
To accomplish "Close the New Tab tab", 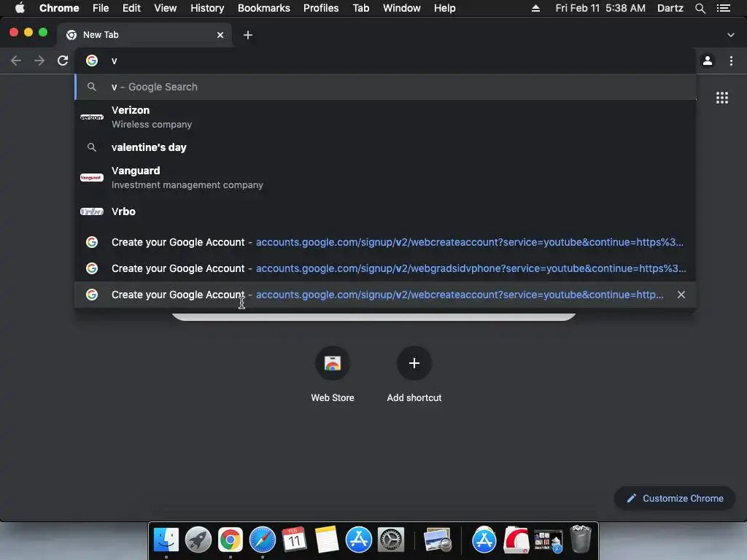I will (220, 35).
